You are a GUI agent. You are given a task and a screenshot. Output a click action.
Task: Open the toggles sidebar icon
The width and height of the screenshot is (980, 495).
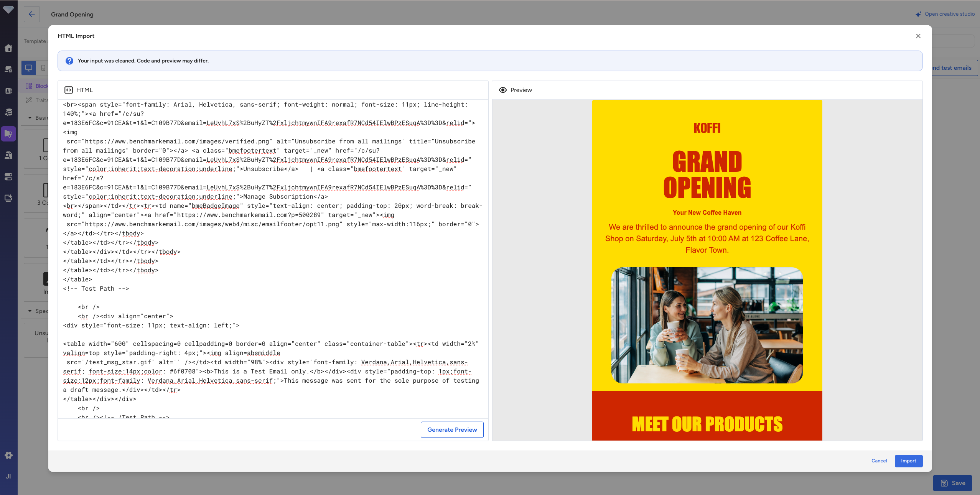pos(8,177)
